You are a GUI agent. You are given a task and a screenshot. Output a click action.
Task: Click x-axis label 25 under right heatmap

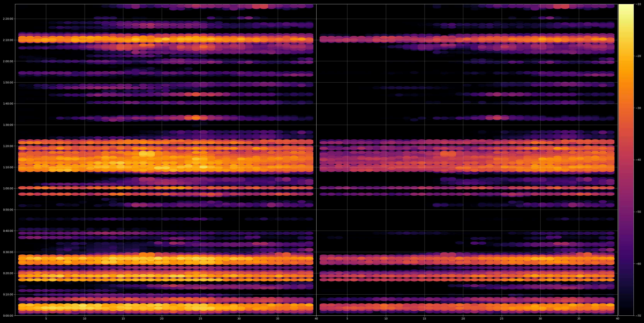502,319
